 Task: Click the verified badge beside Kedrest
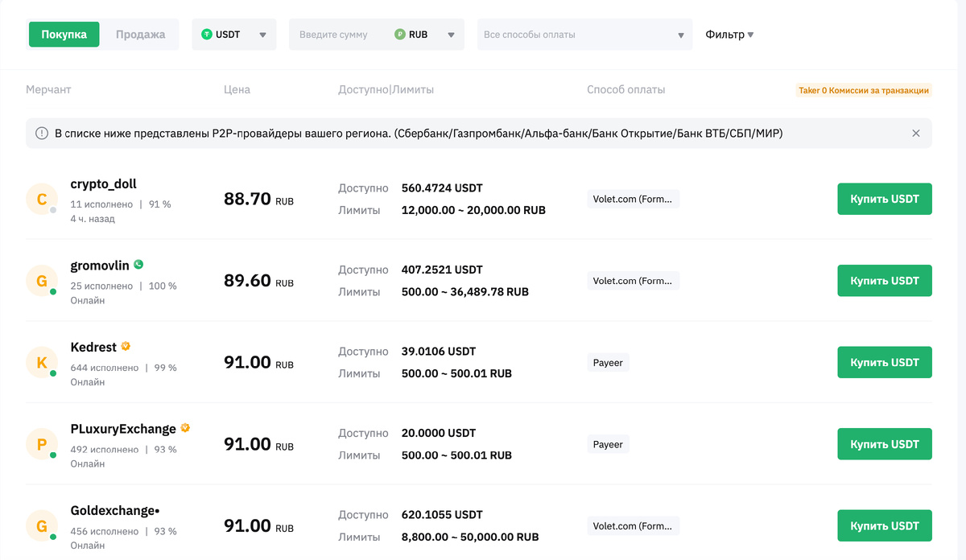coord(126,346)
